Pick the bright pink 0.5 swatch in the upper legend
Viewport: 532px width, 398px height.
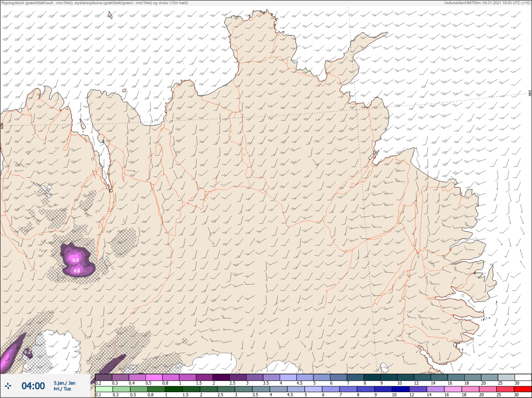tap(154, 377)
